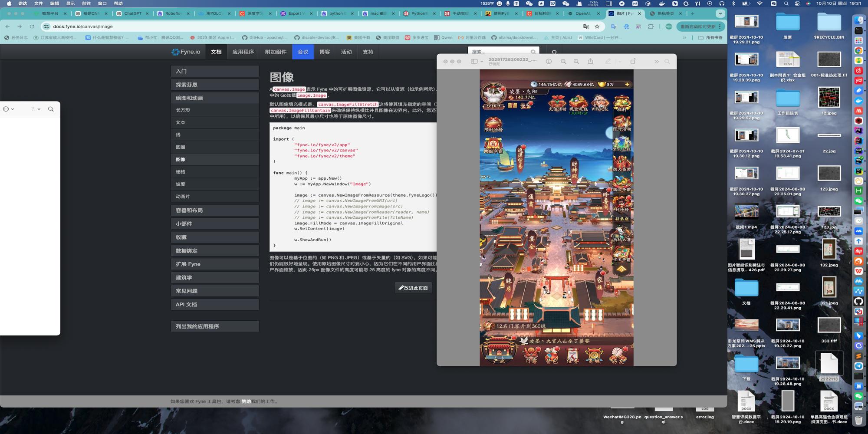
Task: Open the GitHub Desktop icon in the Dock
Action: (x=858, y=301)
